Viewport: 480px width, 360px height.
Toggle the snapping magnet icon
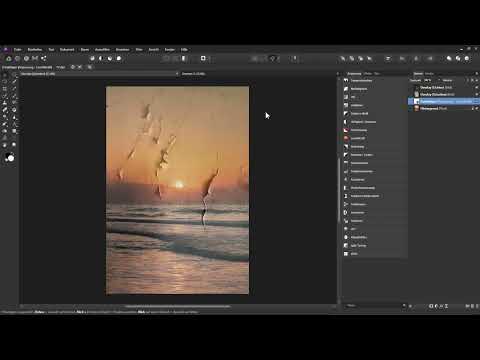[x=273, y=58]
